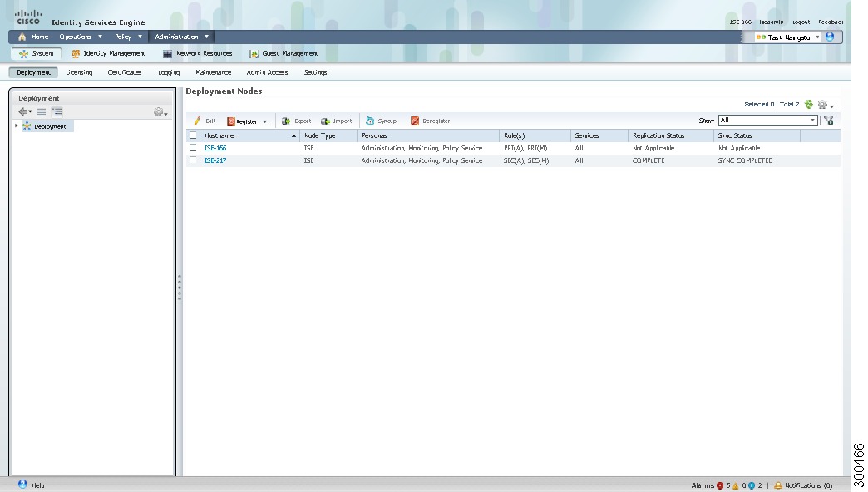Click the blue help globe icon

coord(829,37)
